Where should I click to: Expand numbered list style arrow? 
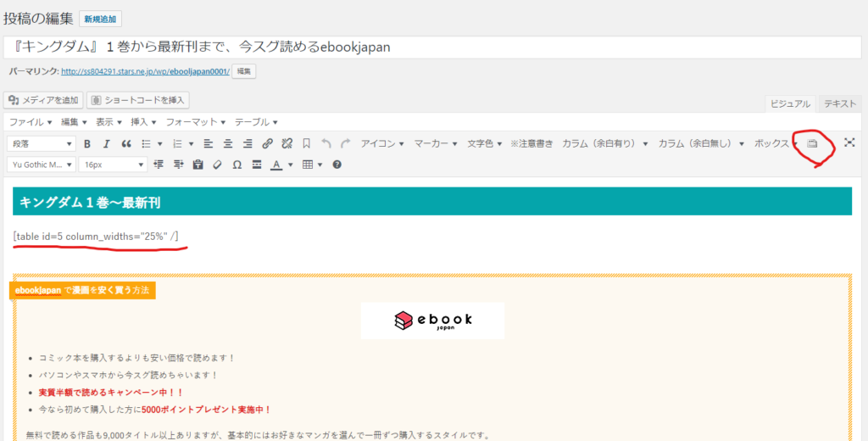tap(191, 144)
